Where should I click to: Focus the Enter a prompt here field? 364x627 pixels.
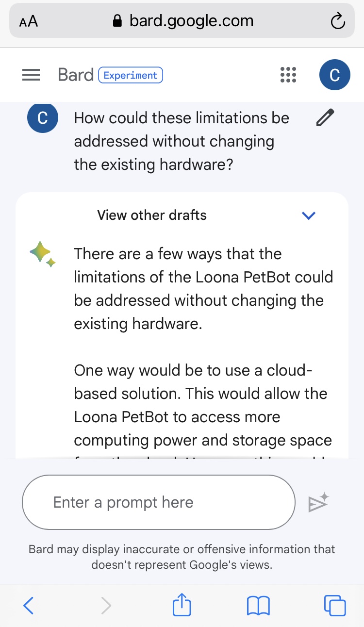[159, 502]
